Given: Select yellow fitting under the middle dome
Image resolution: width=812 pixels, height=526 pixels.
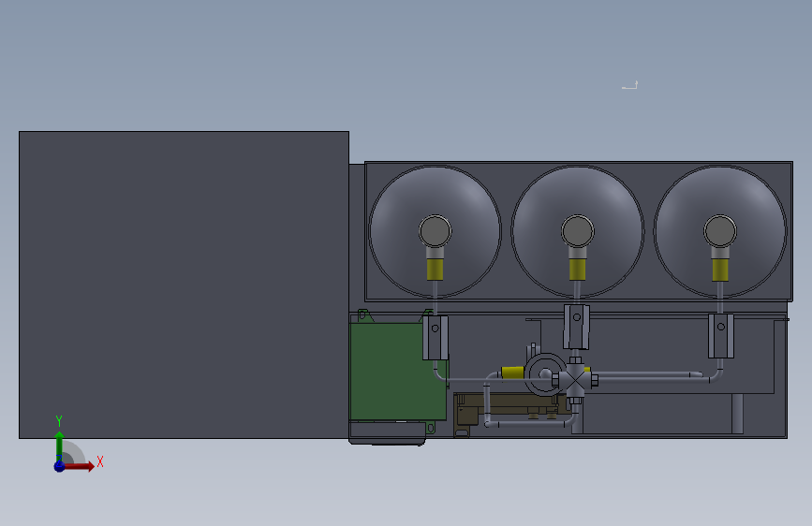Looking at the screenshot, I should (x=578, y=270).
